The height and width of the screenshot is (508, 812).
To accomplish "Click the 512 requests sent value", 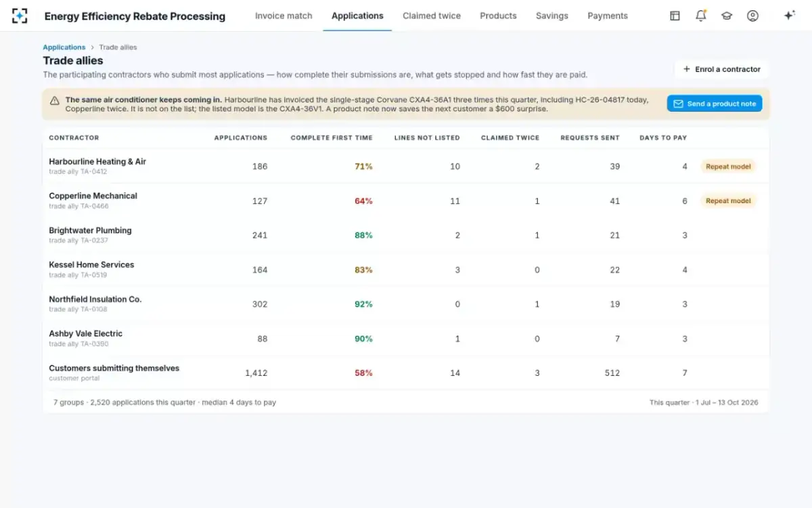I will [x=612, y=373].
